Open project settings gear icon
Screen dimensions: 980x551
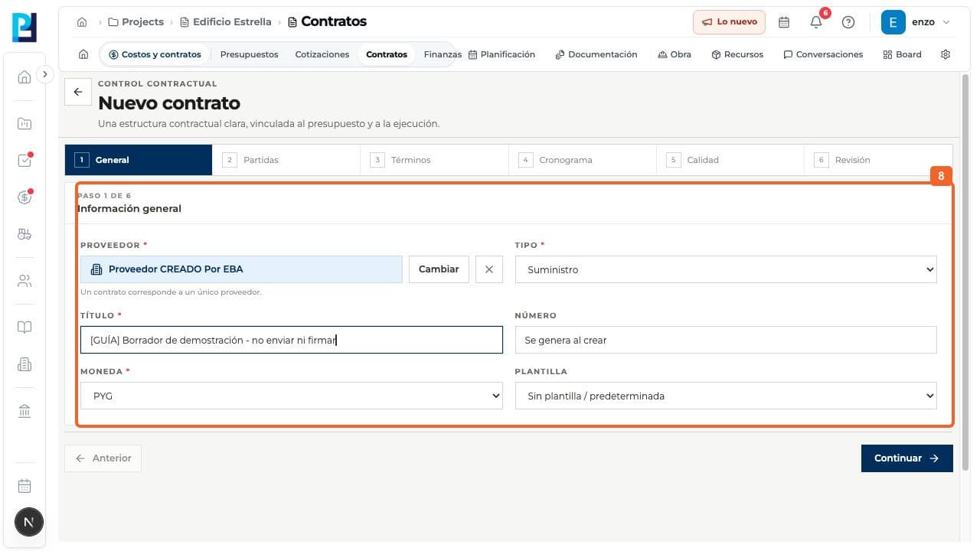pyautogui.click(x=946, y=54)
